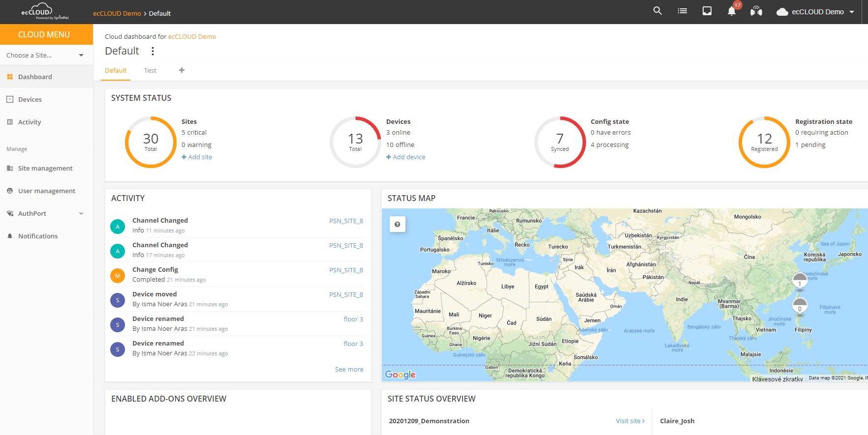Viewport: 868px width, 435px height.
Task: Open the search icon in top bar
Action: pyautogui.click(x=657, y=11)
